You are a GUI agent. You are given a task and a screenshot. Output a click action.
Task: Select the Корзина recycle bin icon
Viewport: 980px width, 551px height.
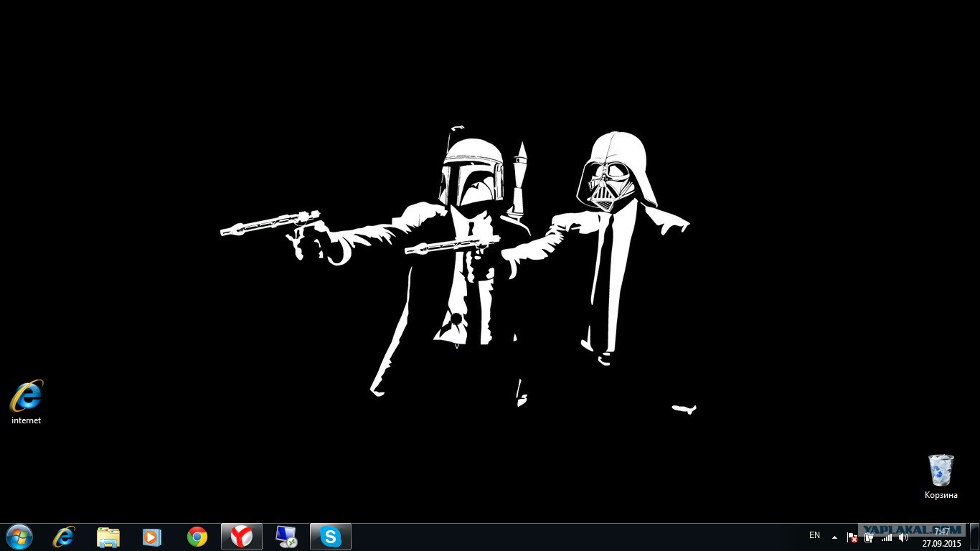click(941, 476)
